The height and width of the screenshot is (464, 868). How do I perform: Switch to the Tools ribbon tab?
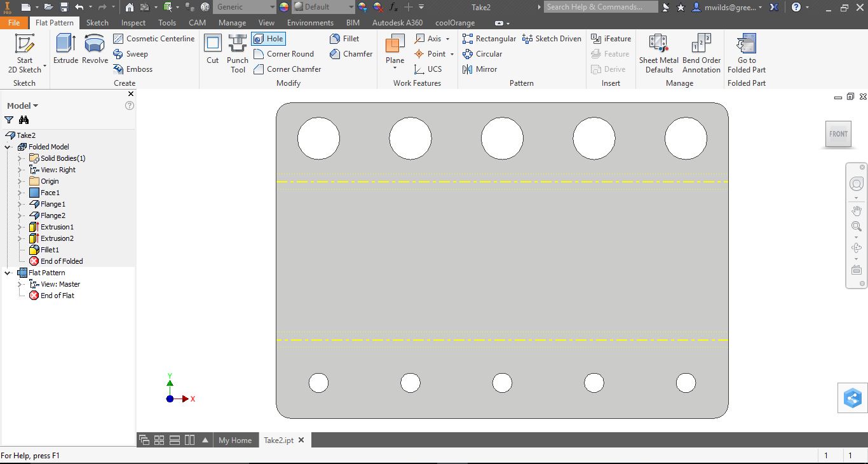(x=167, y=23)
